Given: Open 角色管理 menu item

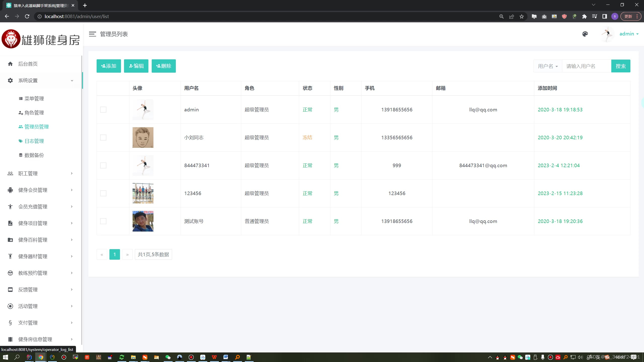Looking at the screenshot, I should (x=34, y=113).
